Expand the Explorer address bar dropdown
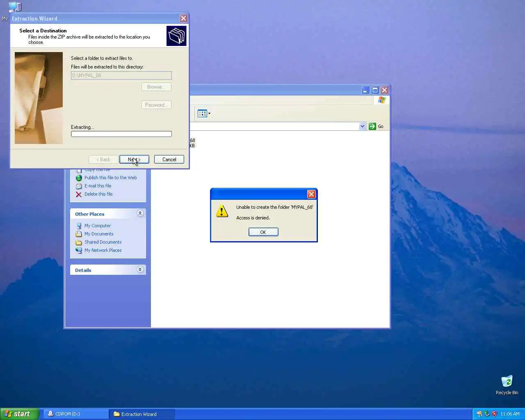The height and width of the screenshot is (420, 525). click(362, 126)
